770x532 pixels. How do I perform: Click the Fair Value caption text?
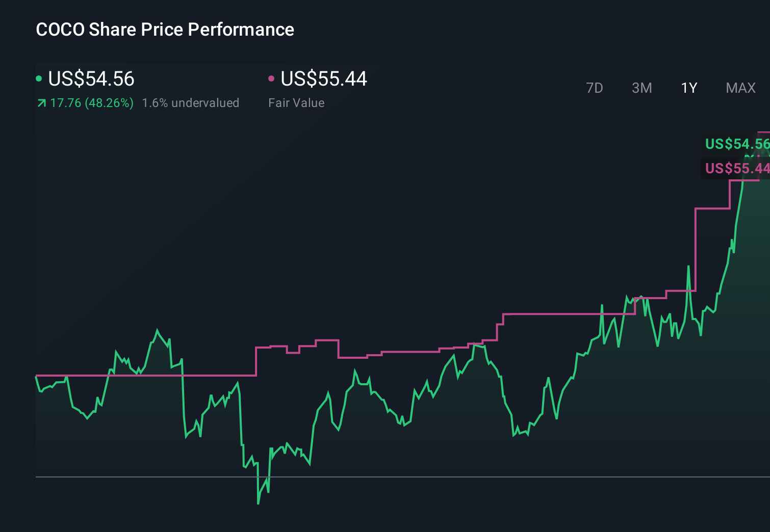coord(296,103)
